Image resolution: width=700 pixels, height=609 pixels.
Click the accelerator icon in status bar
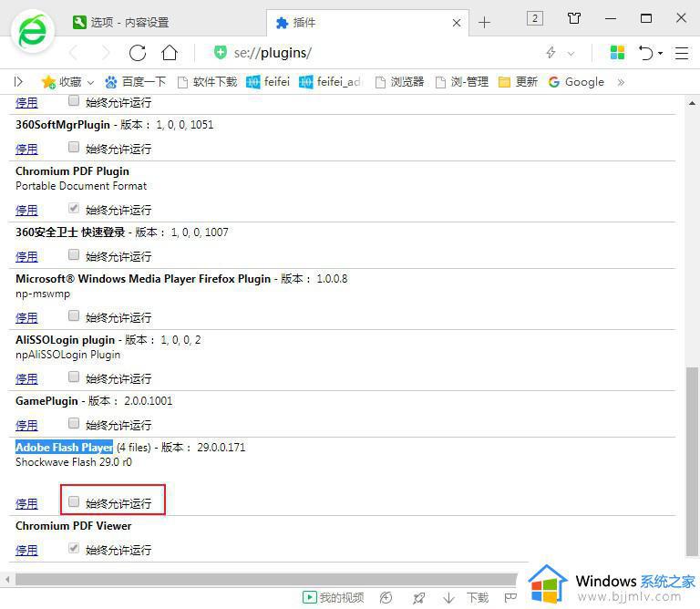(386, 597)
